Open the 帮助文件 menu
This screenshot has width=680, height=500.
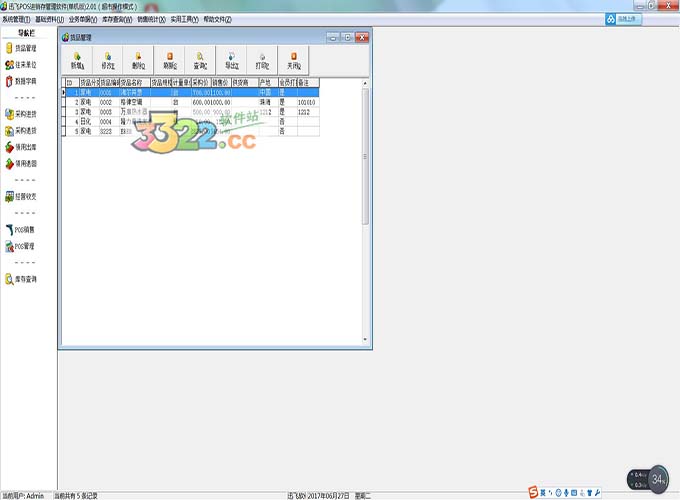click(x=216, y=19)
